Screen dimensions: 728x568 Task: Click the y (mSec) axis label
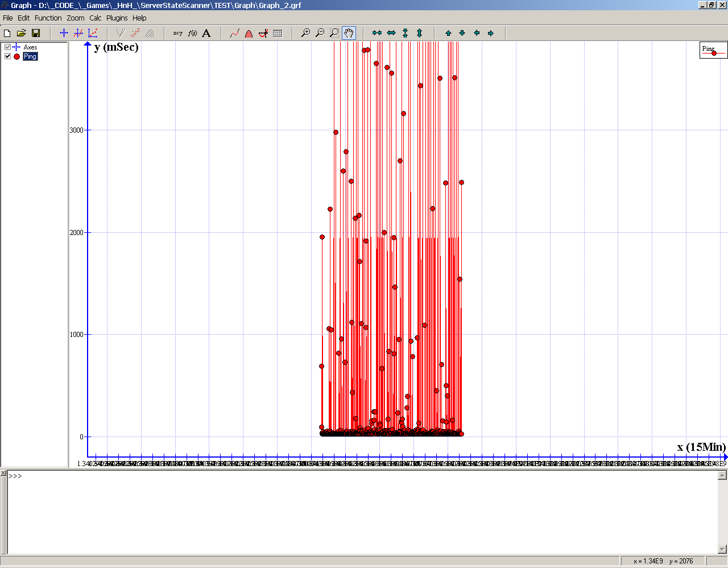pyautogui.click(x=117, y=47)
